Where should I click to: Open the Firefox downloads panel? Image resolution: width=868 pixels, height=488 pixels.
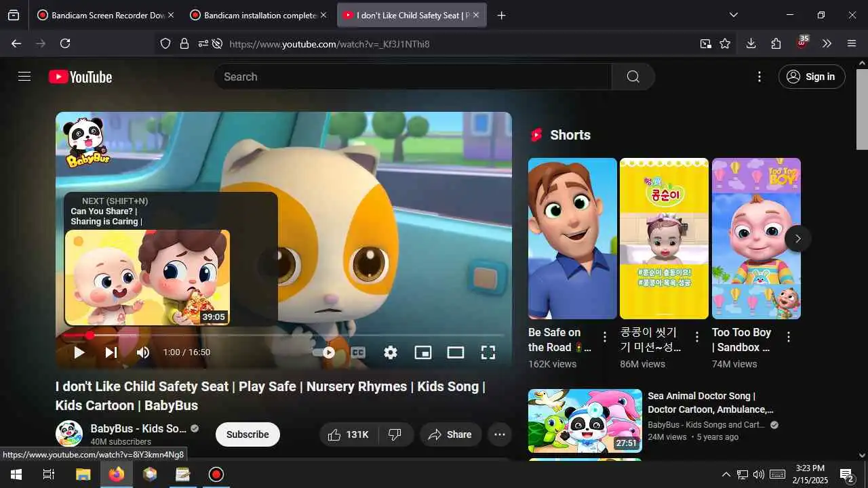[x=751, y=43]
